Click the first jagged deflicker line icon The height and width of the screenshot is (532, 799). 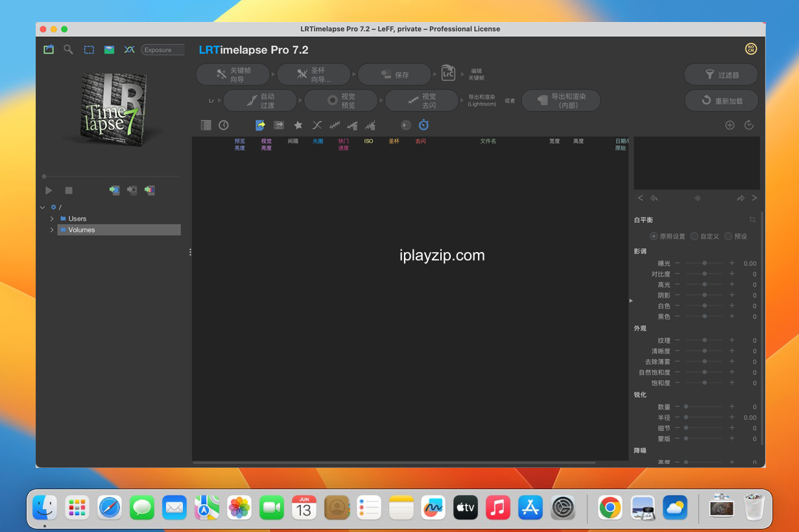(x=335, y=125)
